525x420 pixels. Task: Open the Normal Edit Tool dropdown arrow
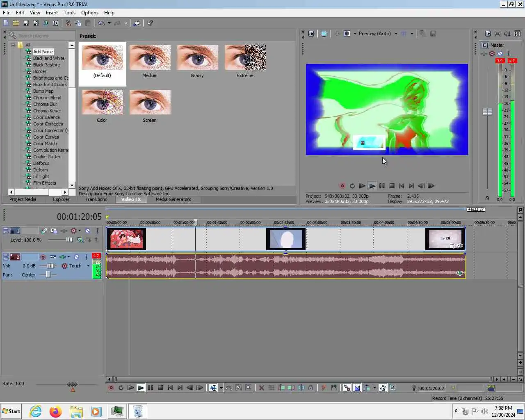point(221,388)
